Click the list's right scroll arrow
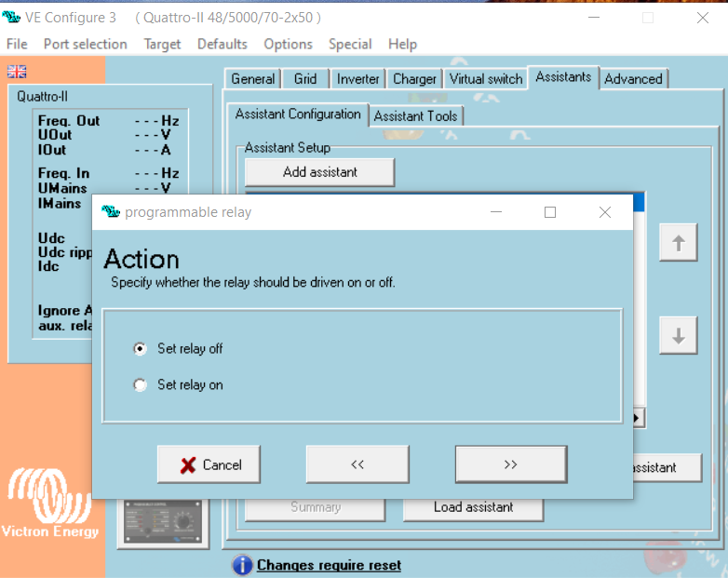This screenshot has width=728, height=578. point(638,418)
